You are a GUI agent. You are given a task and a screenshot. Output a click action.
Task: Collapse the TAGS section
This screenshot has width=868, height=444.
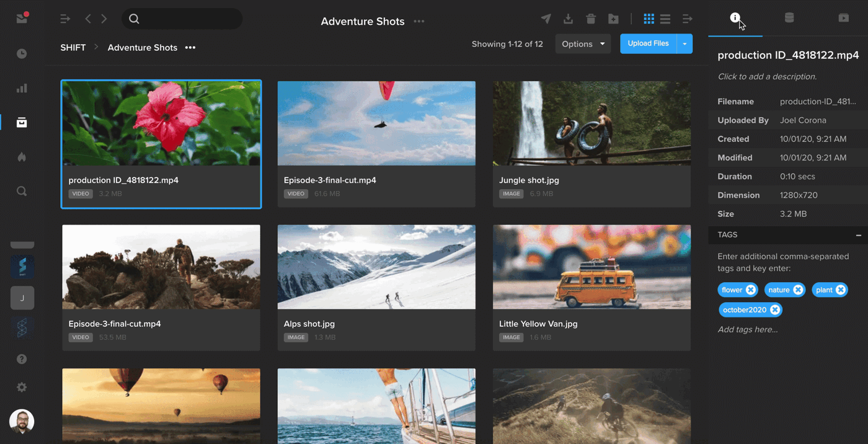858,235
